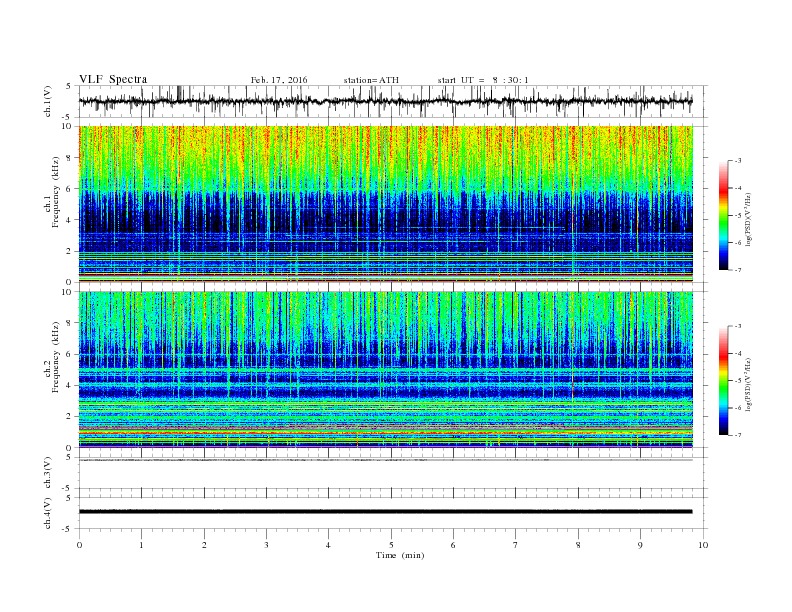
Task: Click the 'ch.1(V)' waveform axis label
Action: tap(48, 101)
